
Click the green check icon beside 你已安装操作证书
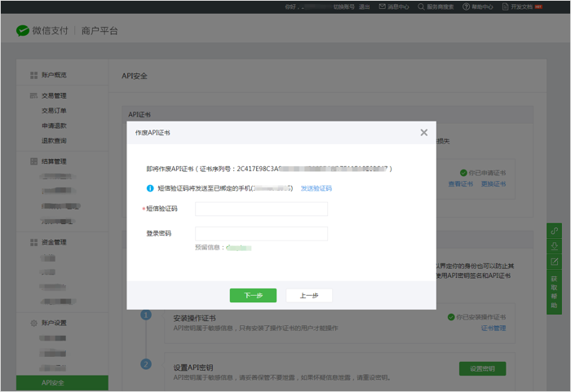(x=451, y=317)
